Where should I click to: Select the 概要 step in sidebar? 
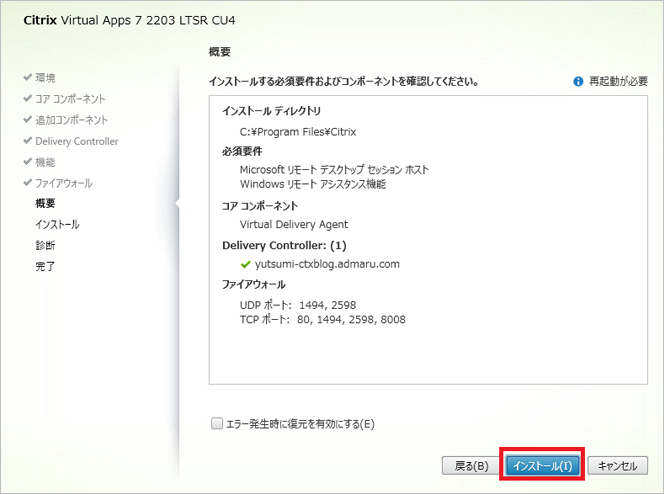coord(45,204)
